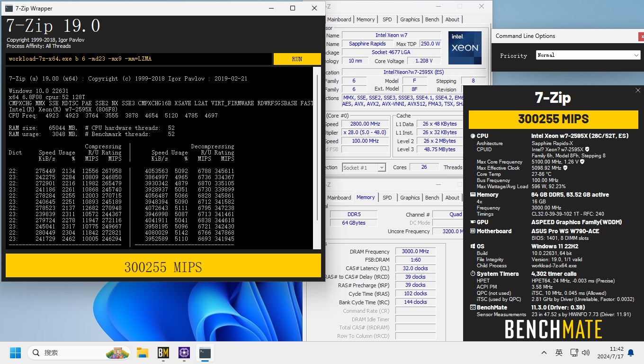
Task: Click the '3000.0 MHz' DRAM Frequency in CPU-Z
Action: point(415,251)
